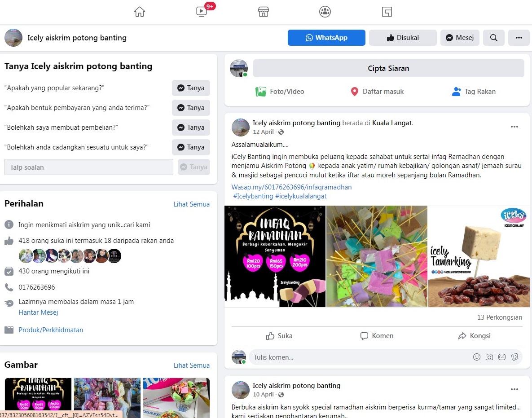Screen dimensions: 532x418
Task: Ask "Apakah yang popular sekarang?" via Tanya
Action: click(x=191, y=88)
